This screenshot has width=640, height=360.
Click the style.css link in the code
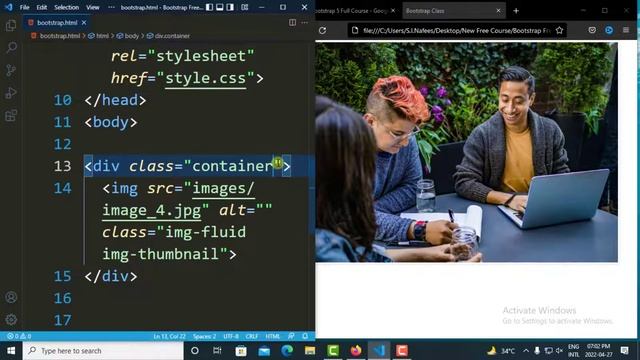[205, 78]
